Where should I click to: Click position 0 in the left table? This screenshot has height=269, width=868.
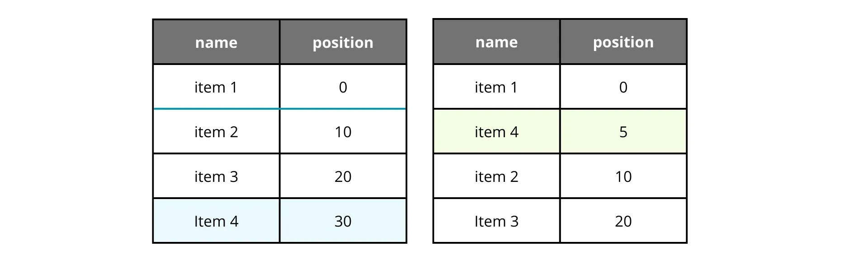tap(343, 87)
